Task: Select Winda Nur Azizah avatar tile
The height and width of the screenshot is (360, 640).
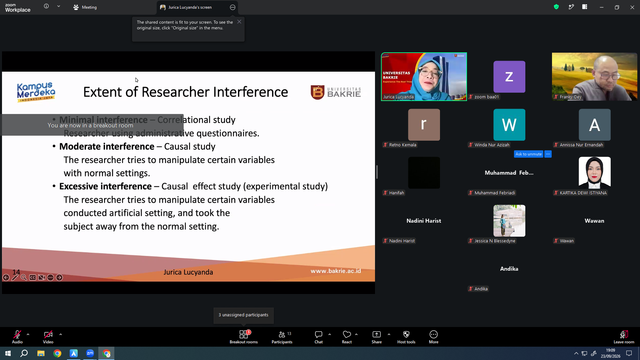Action: pos(509,124)
